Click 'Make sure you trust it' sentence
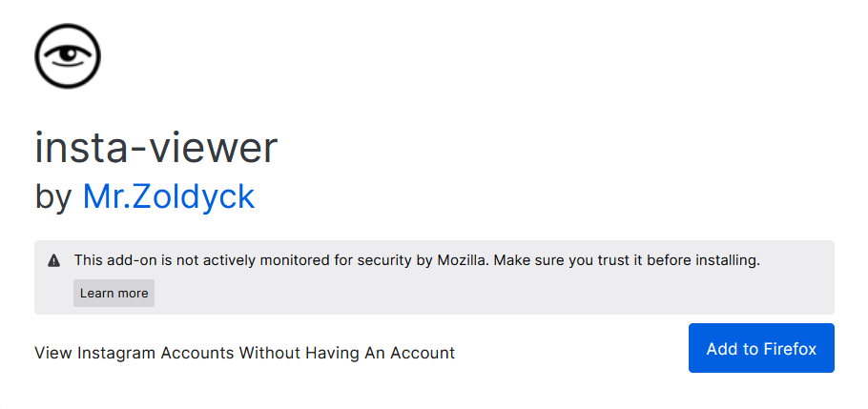The image size is (868, 409). (x=571, y=260)
